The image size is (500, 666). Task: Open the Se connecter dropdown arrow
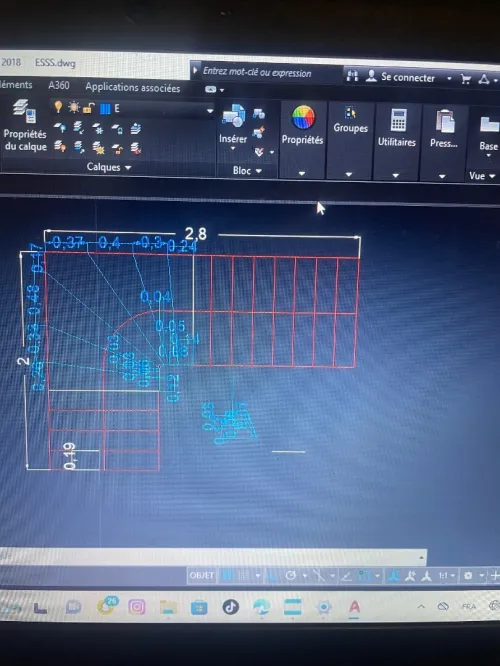[449, 79]
